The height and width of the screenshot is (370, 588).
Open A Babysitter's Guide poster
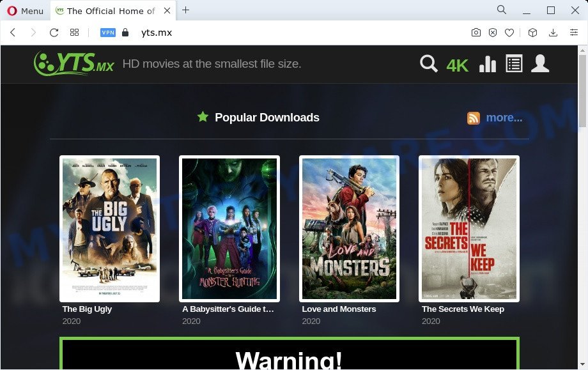coord(229,229)
